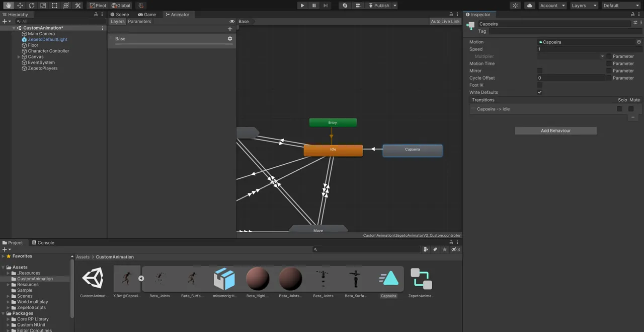Select the Hand tool
This screenshot has width=644, height=332.
coord(9,6)
